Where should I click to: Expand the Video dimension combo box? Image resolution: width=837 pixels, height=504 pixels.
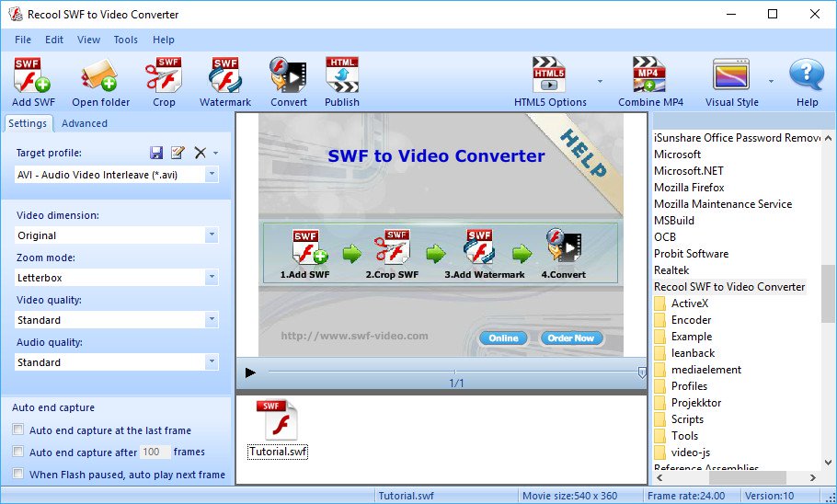(212, 235)
